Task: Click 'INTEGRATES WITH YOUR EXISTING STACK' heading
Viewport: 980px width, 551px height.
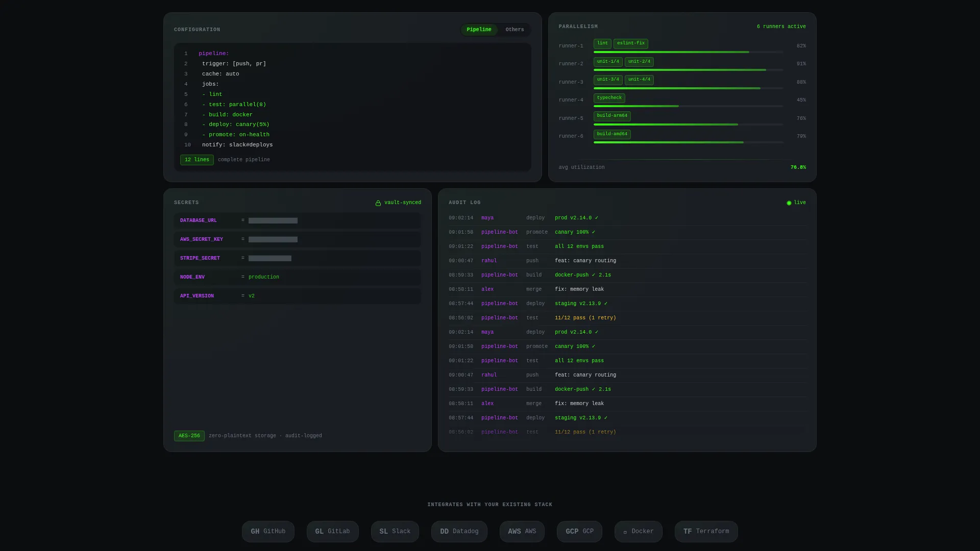Action: click(490, 505)
